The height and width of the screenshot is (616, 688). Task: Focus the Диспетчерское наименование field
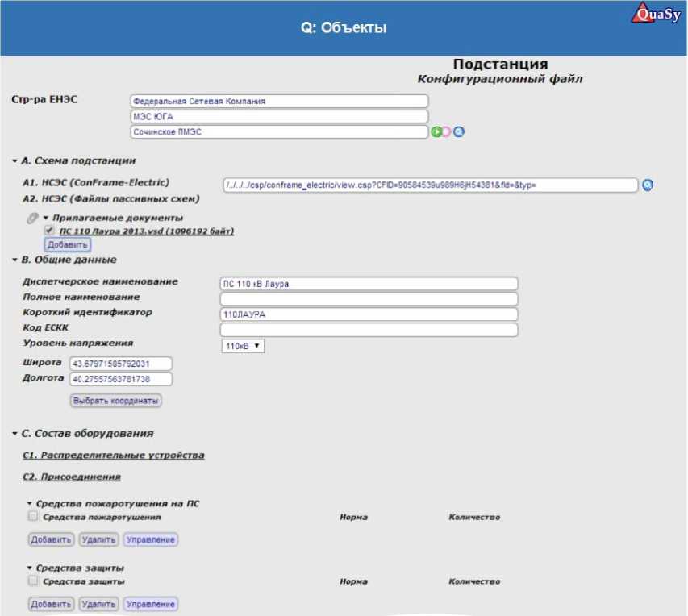[369, 284]
